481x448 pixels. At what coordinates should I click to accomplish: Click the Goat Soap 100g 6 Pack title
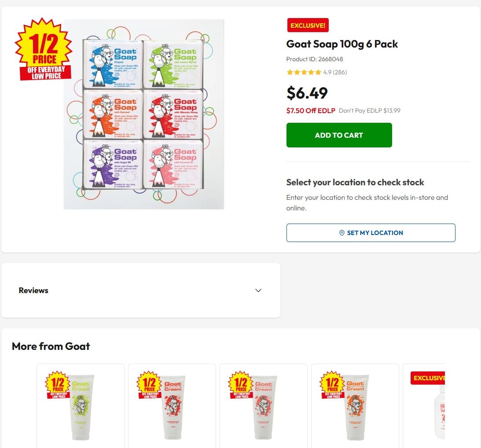[x=342, y=44]
